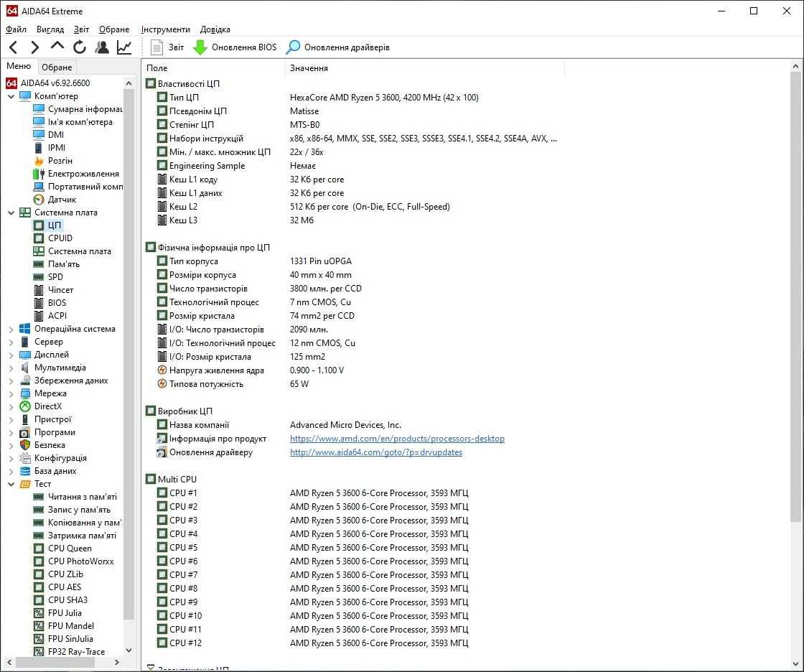
Task: Select the FP32 Ray-Trace benchmark
Action: point(69,651)
